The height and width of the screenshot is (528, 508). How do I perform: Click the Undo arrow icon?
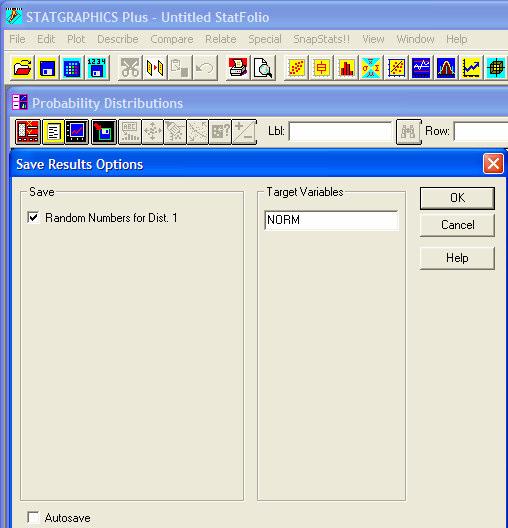205,68
